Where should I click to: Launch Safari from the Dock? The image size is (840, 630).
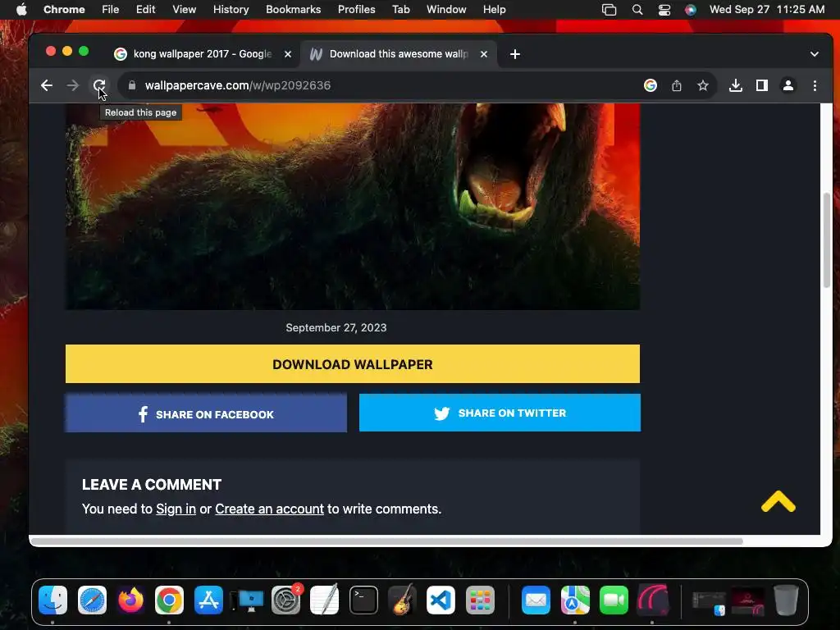coord(92,600)
